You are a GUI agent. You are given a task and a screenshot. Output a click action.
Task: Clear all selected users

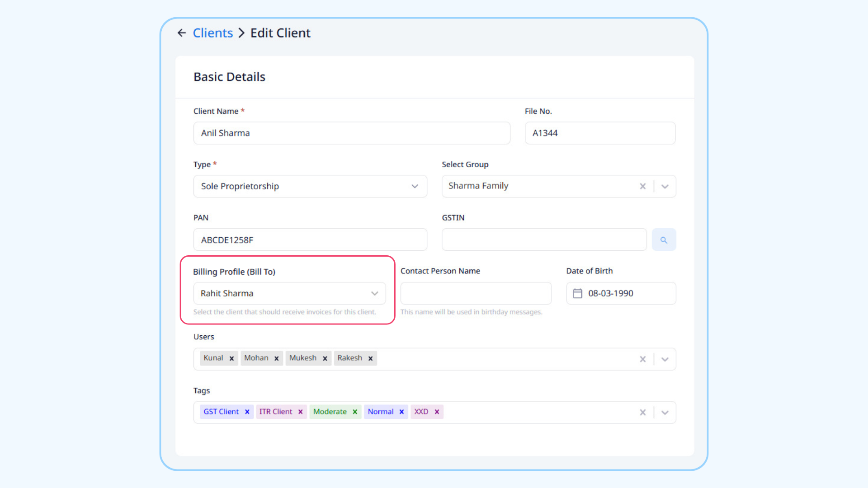(642, 359)
